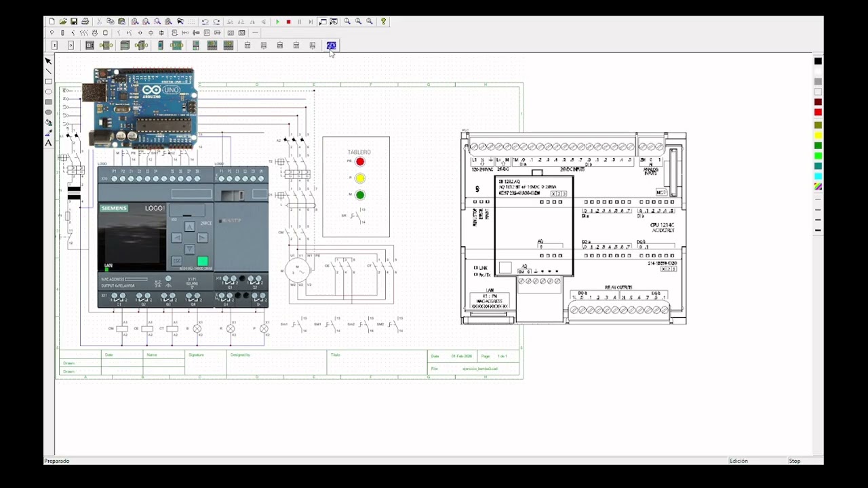Save the circuit with the floppy disk icon

pos(74,22)
